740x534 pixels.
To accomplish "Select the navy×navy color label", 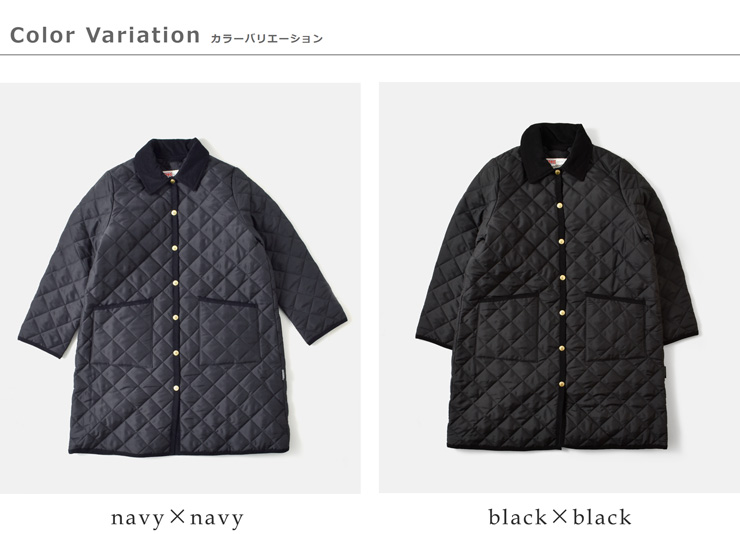I will tap(177, 517).
